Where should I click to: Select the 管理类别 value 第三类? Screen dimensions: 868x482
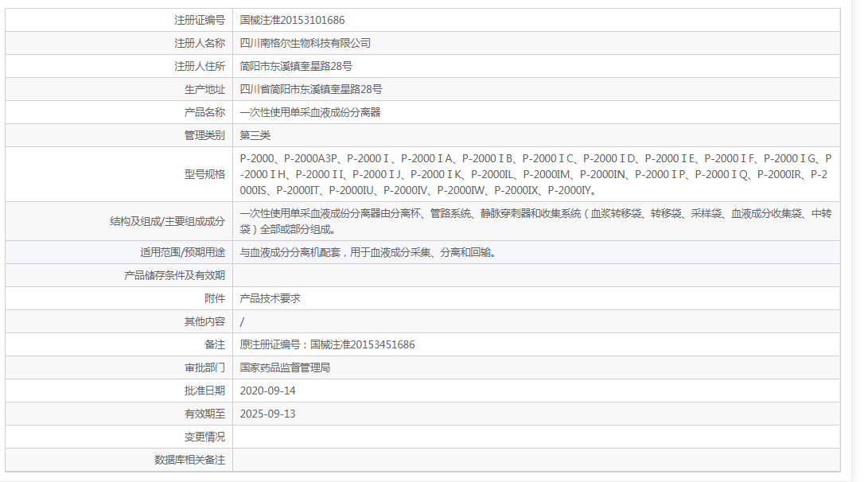(251, 135)
